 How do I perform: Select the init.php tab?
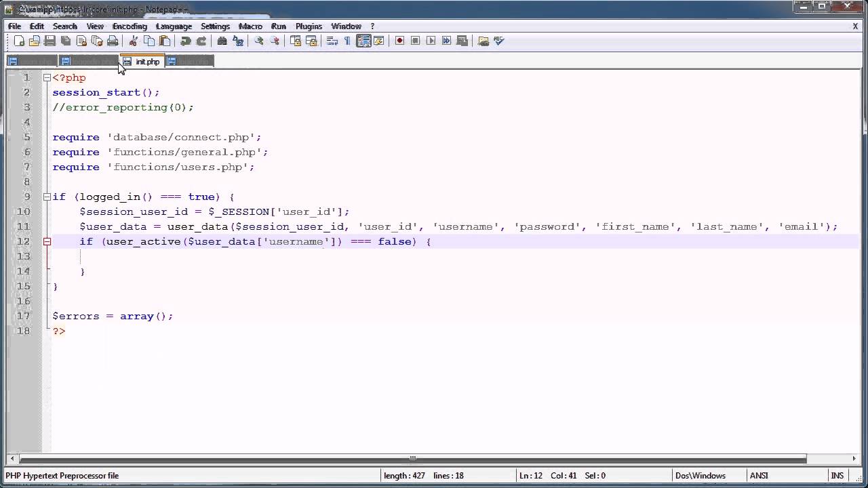(x=142, y=62)
